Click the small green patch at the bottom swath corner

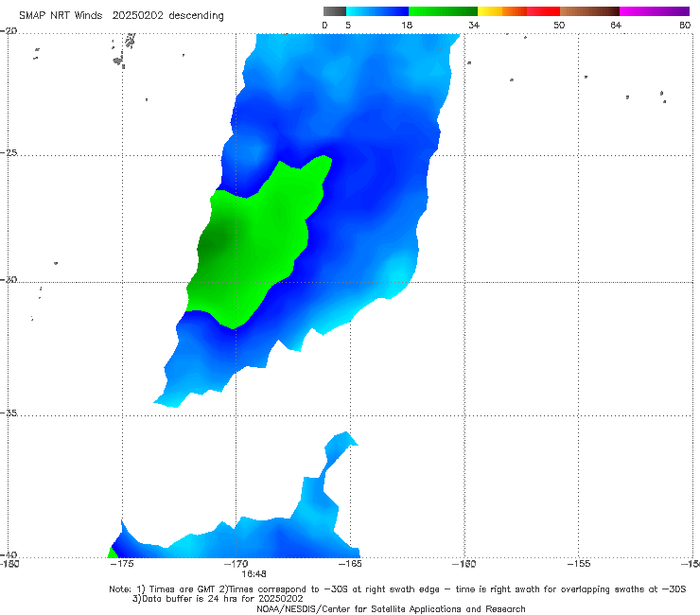pos(113,553)
